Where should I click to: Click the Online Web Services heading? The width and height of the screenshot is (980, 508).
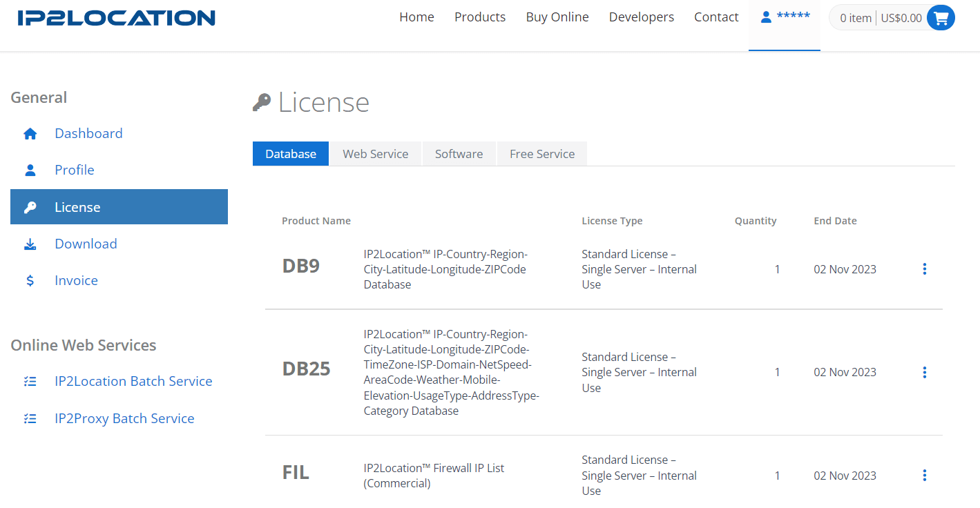84,345
